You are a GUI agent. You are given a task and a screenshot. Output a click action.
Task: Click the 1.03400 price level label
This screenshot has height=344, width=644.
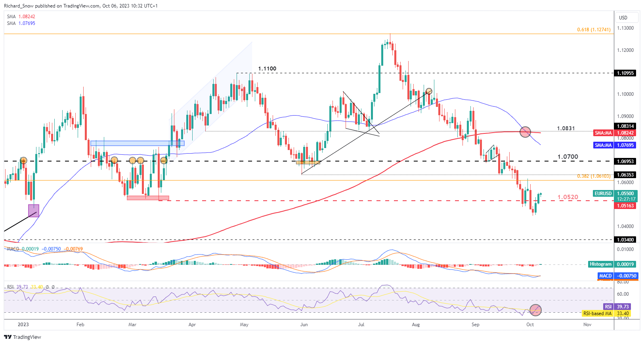[625, 239]
